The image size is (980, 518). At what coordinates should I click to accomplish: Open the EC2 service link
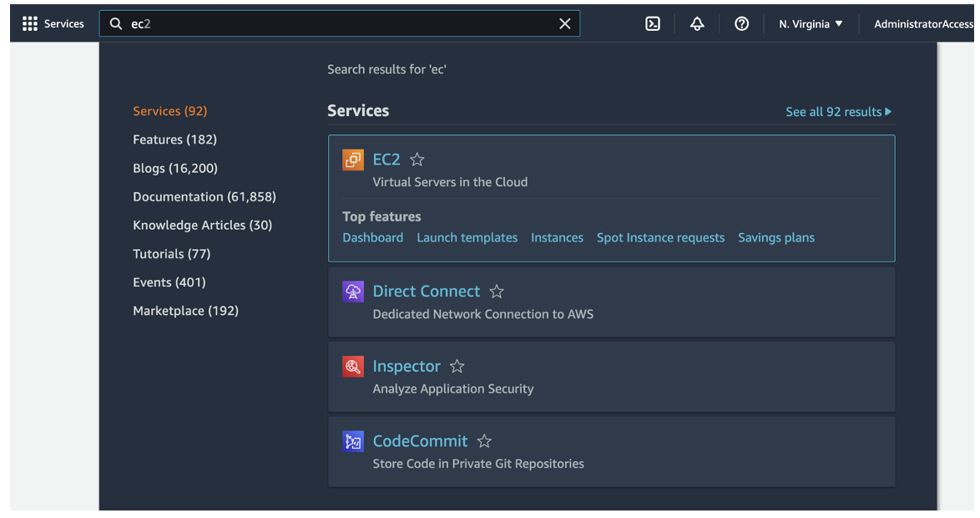click(x=386, y=160)
